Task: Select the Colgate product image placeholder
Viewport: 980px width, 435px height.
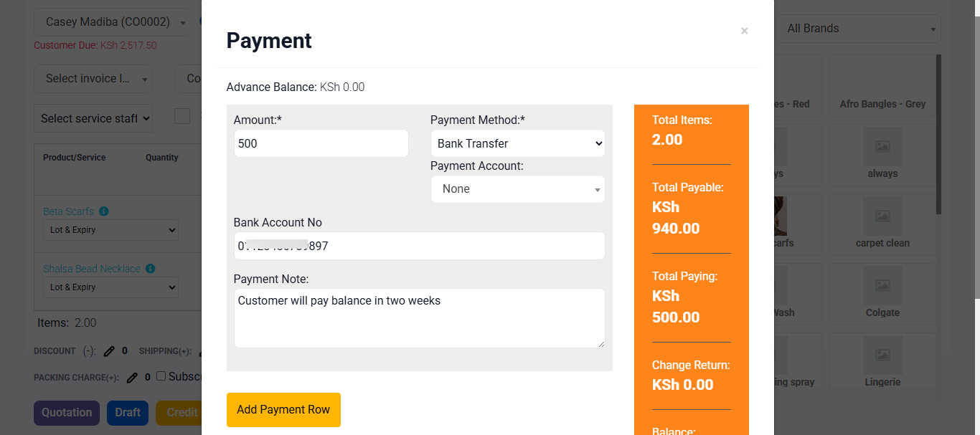Action: coord(882,285)
